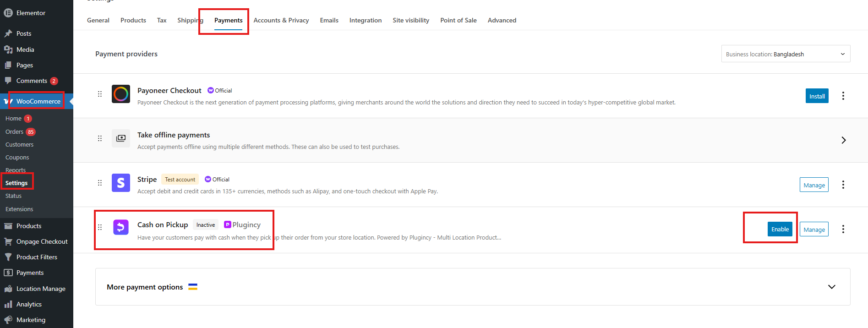Enable the Cash on Pickup payment method
This screenshot has height=328, width=868.
point(780,229)
